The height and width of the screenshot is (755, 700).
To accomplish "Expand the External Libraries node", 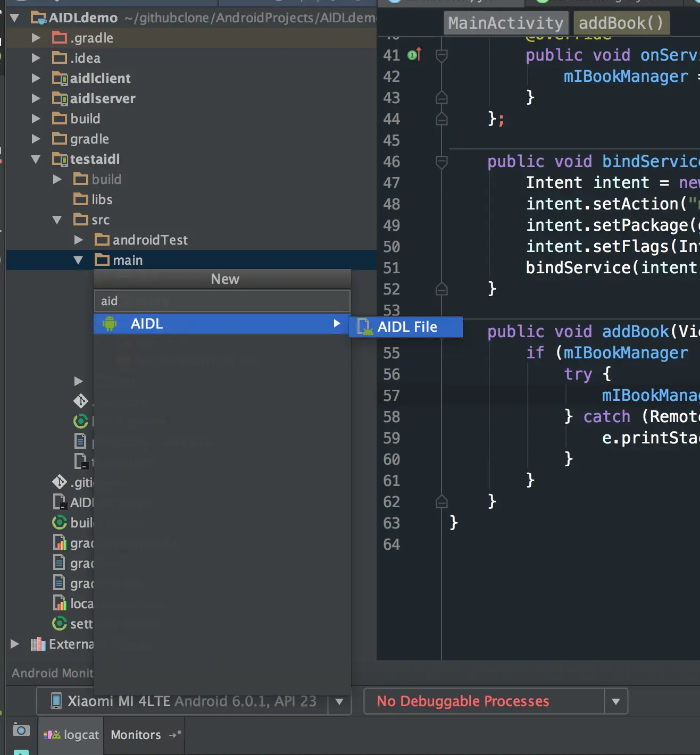I will 14,644.
